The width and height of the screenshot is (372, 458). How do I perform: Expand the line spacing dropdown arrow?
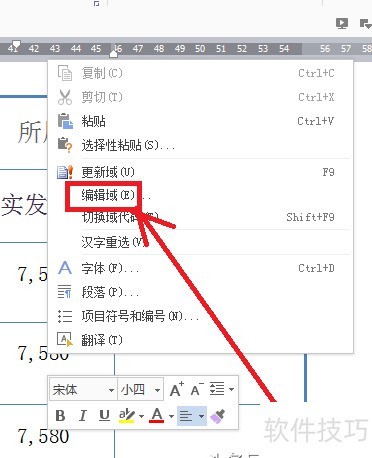[x=231, y=389]
